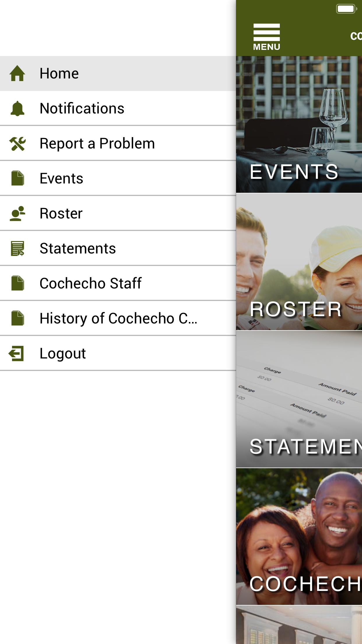Tap the hamburger MENU icon
362x644 pixels.
coord(266,37)
